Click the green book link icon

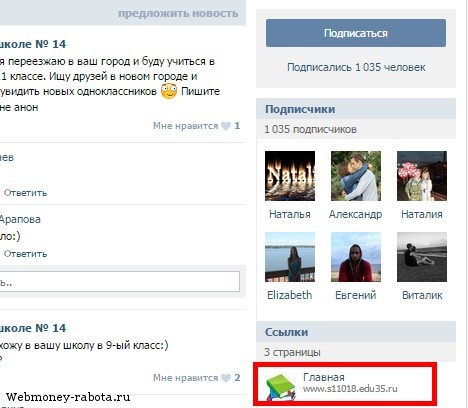tap(281, 387)
